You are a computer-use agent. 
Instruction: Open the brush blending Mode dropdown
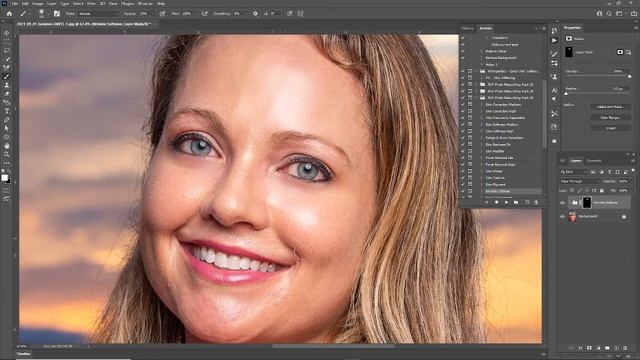(x=98, y=13)
